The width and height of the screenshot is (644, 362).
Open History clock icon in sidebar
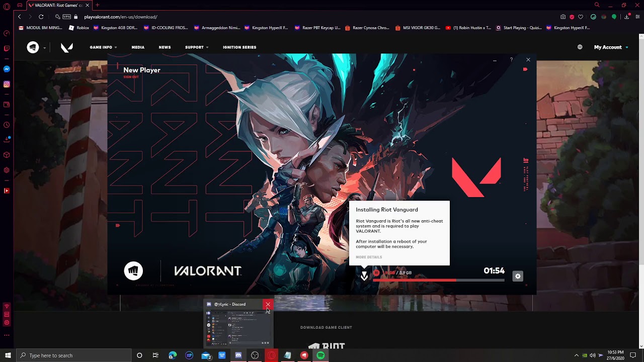point(7,125)
